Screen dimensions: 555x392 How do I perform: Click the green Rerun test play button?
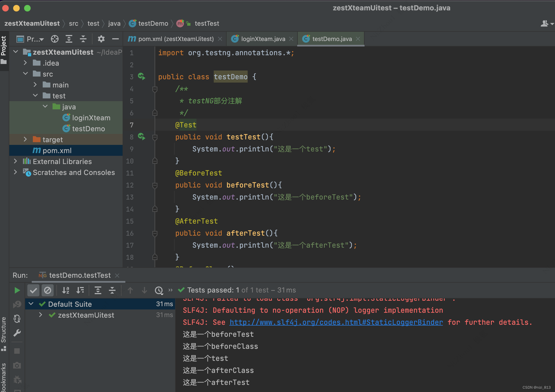(x=17, y=290)
